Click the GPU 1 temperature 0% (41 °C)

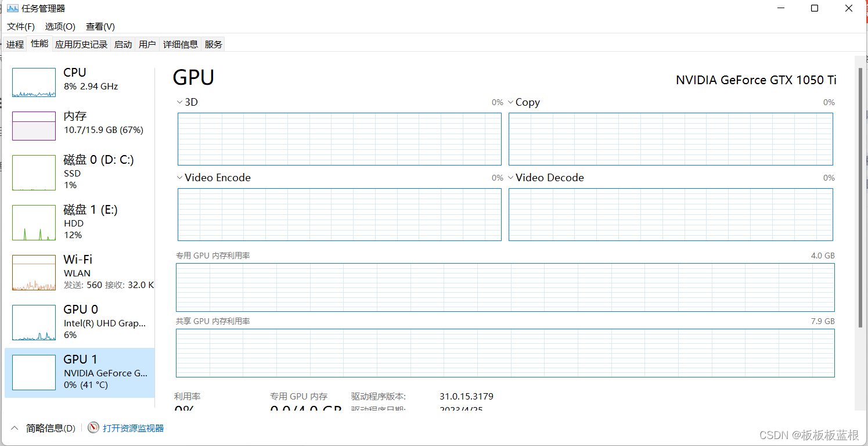coord(86,385)
